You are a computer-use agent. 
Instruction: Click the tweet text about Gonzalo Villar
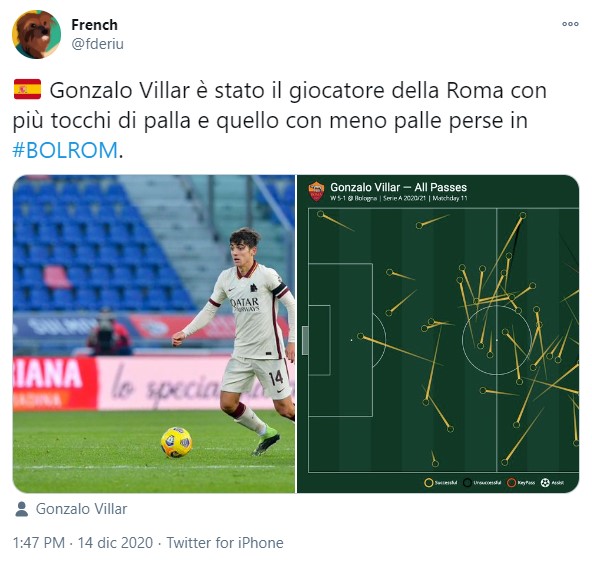279,120
